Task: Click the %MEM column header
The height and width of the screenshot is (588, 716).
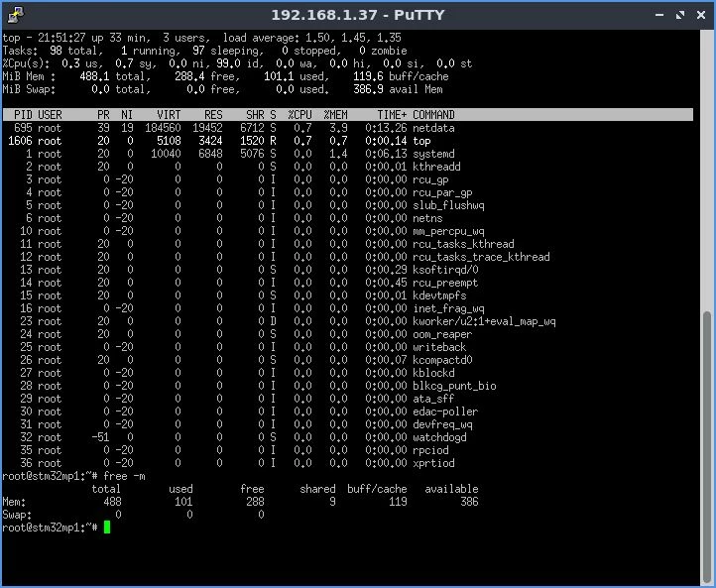Action: [335, 115]
